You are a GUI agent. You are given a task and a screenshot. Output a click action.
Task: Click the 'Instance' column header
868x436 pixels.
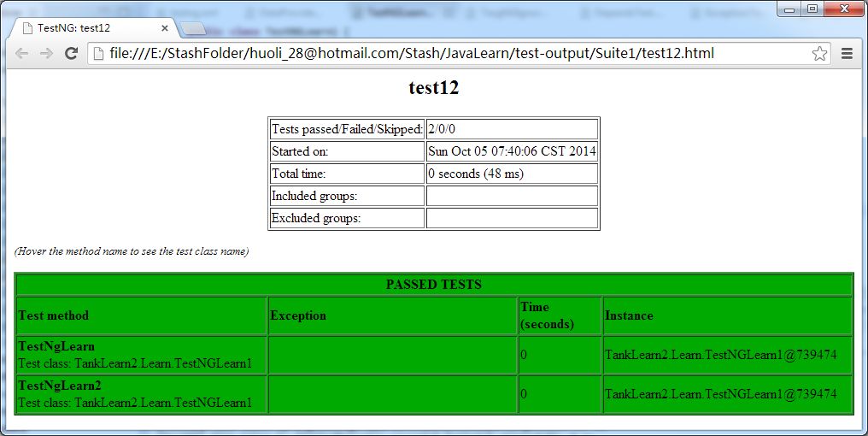727,315
